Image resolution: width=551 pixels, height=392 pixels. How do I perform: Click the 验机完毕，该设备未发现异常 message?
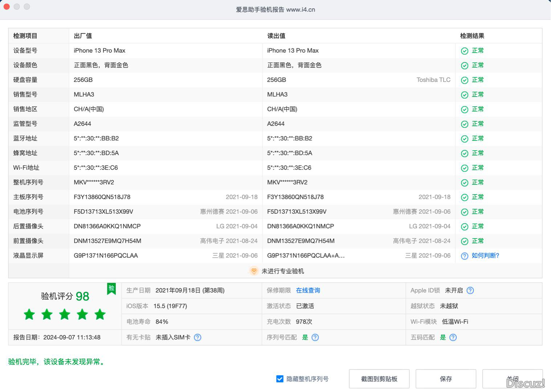tap(57, 362)
